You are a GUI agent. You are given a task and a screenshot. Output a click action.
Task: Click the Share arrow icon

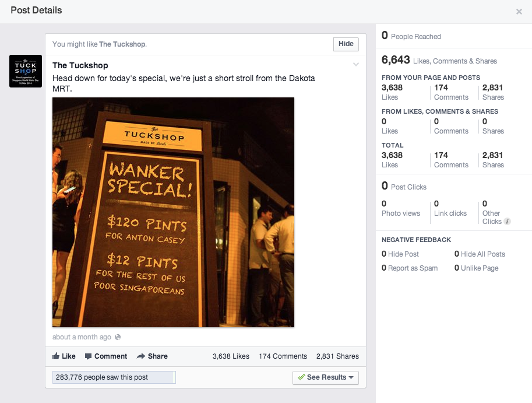(x=141, y=356)
